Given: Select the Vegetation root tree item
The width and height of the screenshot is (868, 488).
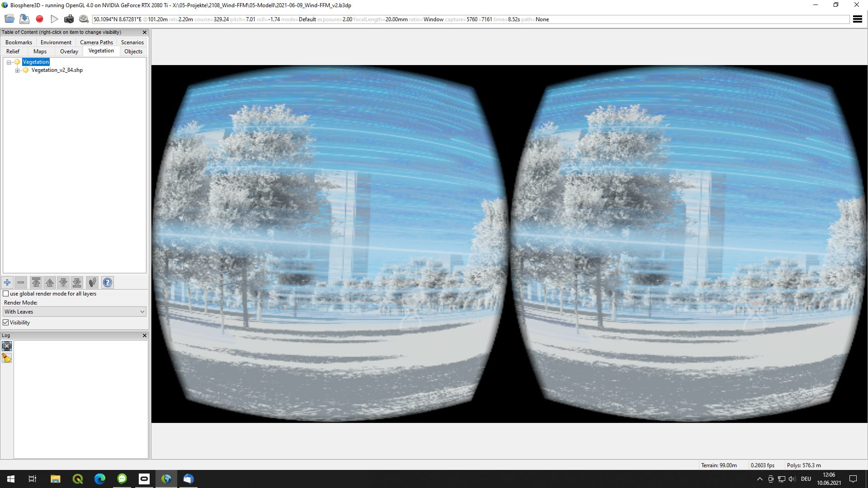Looking at the screenshot, I should 36,62.
